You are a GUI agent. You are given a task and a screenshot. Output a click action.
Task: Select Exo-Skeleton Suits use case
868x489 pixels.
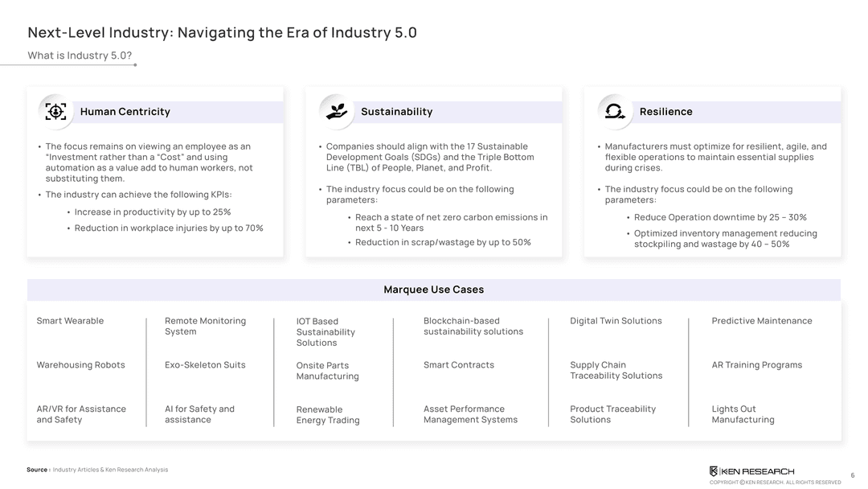tap(205, 365)
